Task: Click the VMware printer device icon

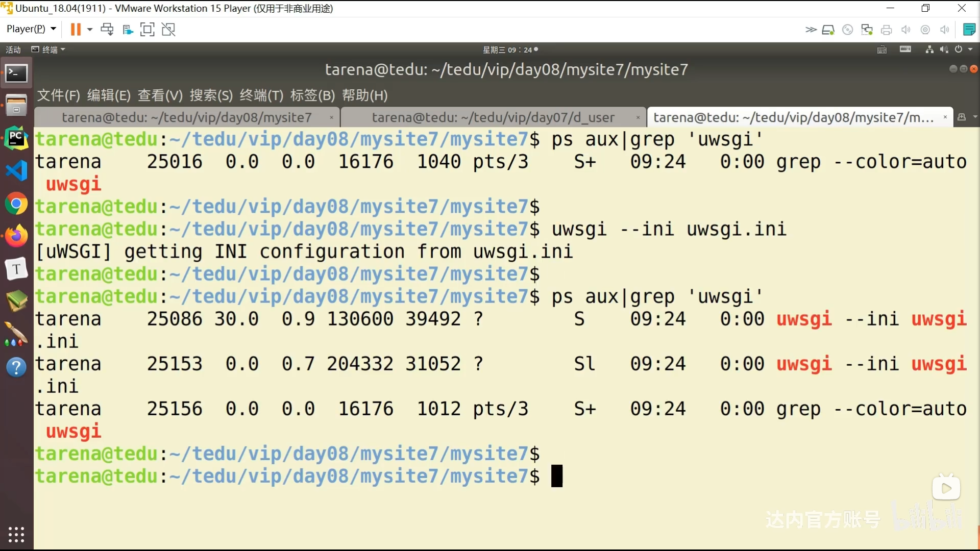Action: 887,30
